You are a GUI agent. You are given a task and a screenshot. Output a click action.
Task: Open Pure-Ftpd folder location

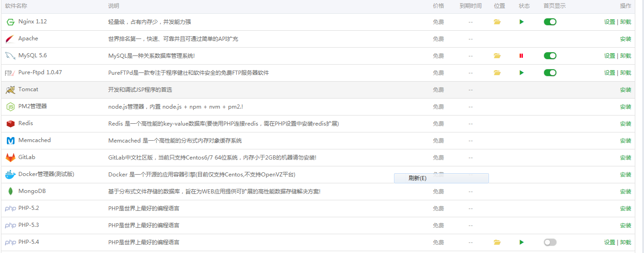[497, 73]
